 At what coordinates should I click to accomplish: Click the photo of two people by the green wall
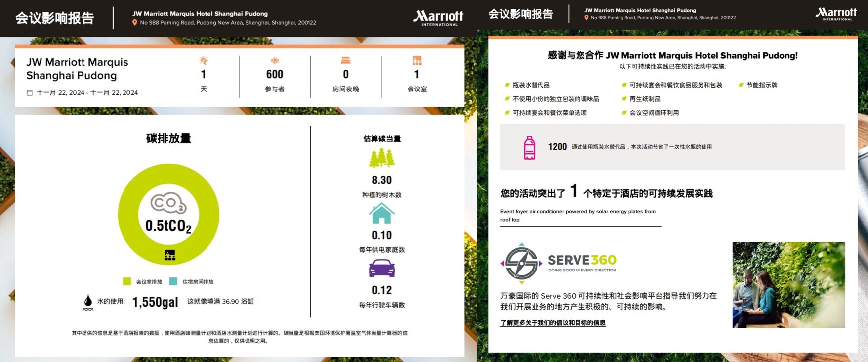coord(788,285)
